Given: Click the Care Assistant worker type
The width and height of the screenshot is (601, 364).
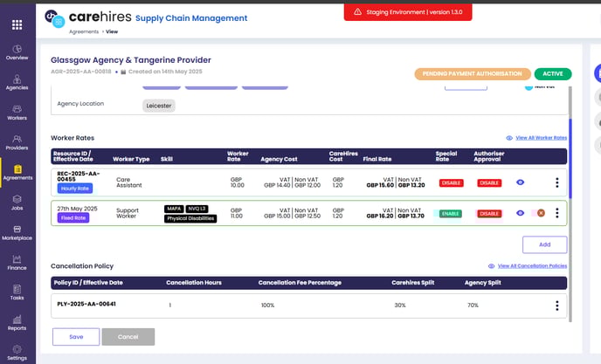Looking at the screenshot, I should 128,182.
